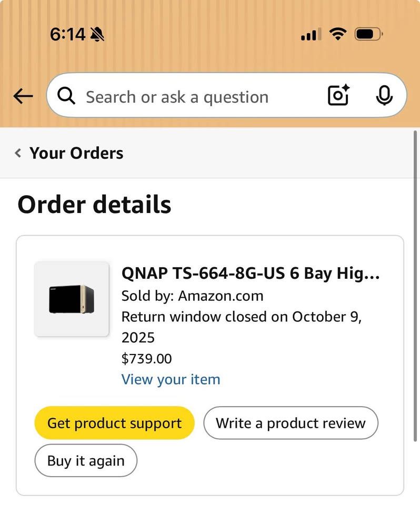
Task: Open the QNAP TS-664-8G-US product title
Action: coord(251,274)
